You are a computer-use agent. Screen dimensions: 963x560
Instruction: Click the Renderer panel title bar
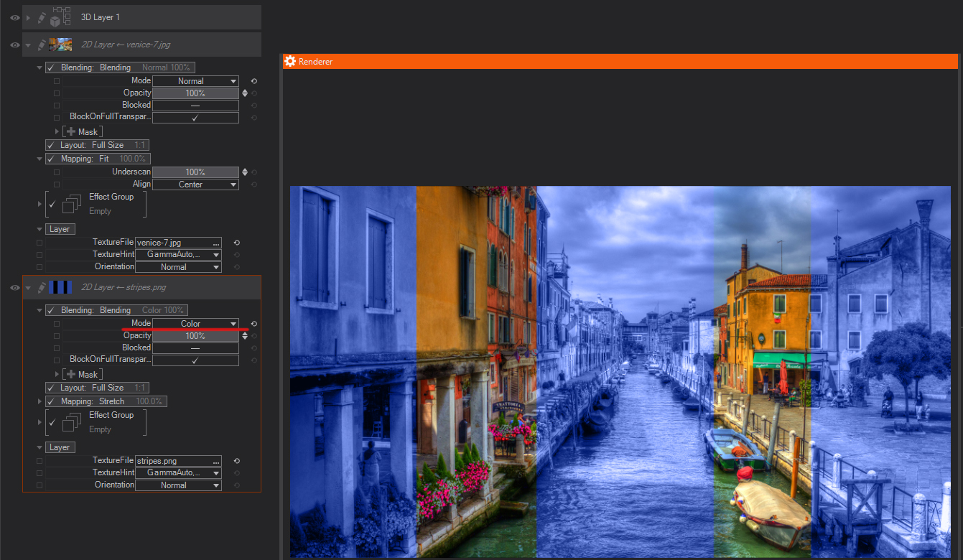pos(618,62)
